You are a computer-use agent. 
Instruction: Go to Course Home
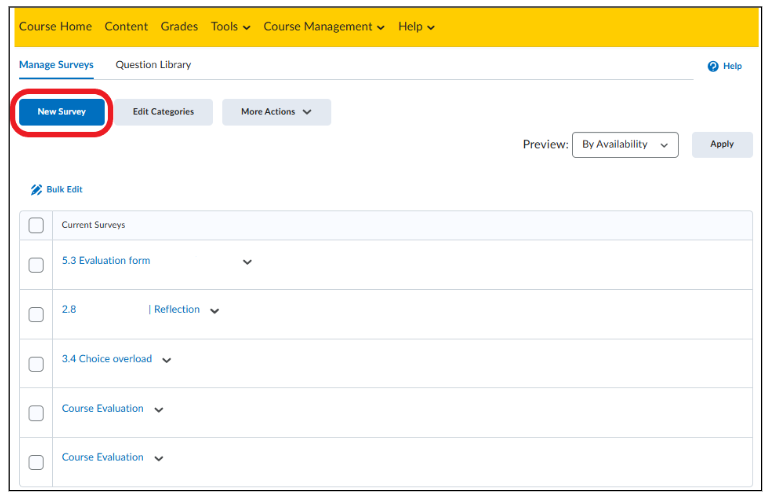click(55, 26)
